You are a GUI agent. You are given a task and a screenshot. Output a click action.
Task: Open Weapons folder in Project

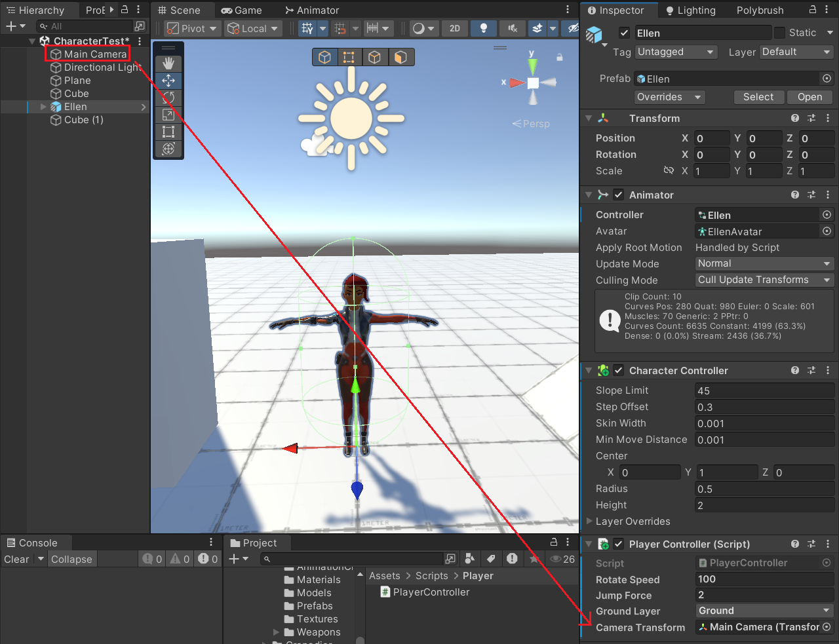pyautogui.click(x=319, y=632)
